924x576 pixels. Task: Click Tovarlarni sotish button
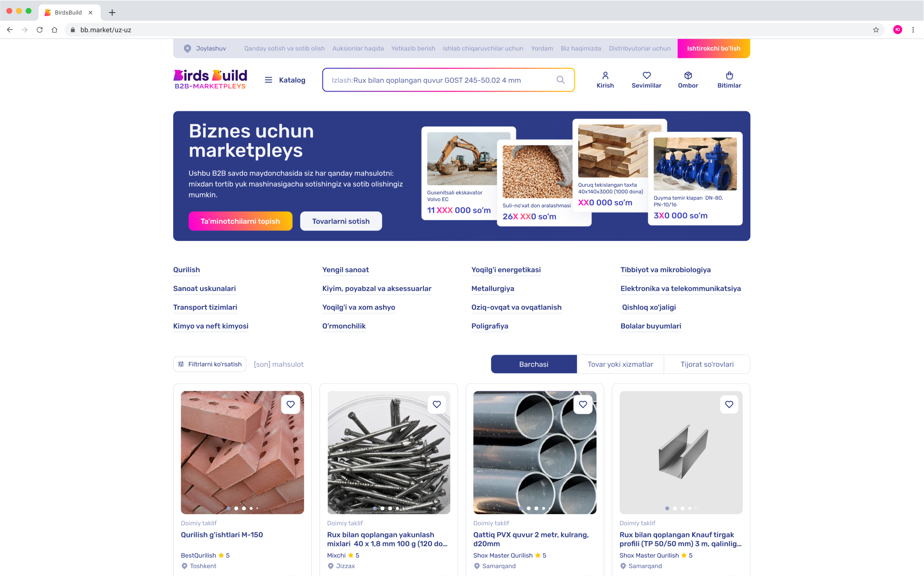341,221
